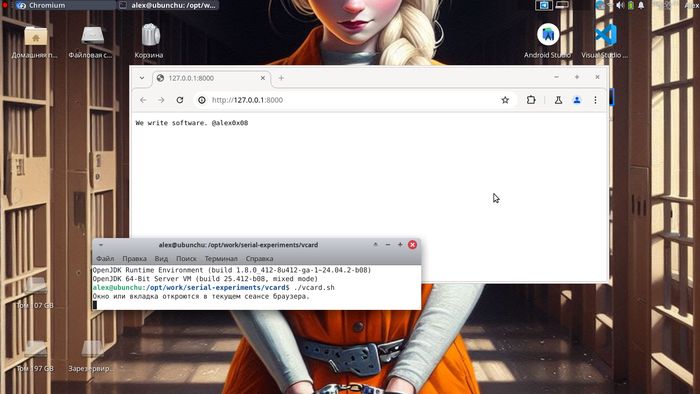This screenshot has height=394, width=700.
Task: Go back in Chromium browser
Action: click(143, 100)
